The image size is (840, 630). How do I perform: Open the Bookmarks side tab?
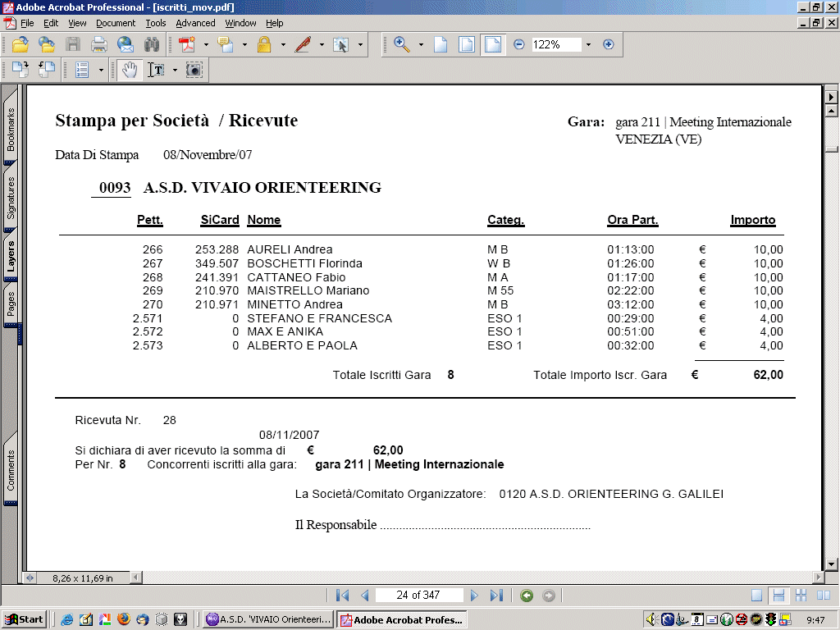[11, 129]
